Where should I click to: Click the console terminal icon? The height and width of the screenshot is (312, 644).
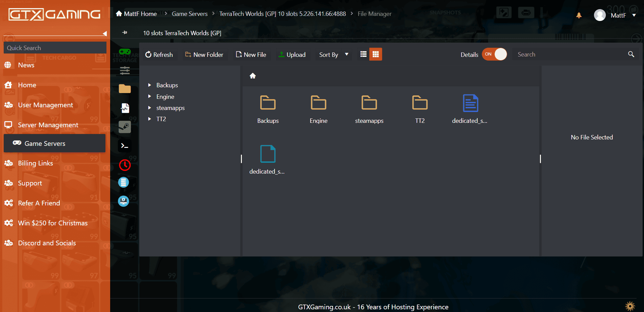(125, 146)
